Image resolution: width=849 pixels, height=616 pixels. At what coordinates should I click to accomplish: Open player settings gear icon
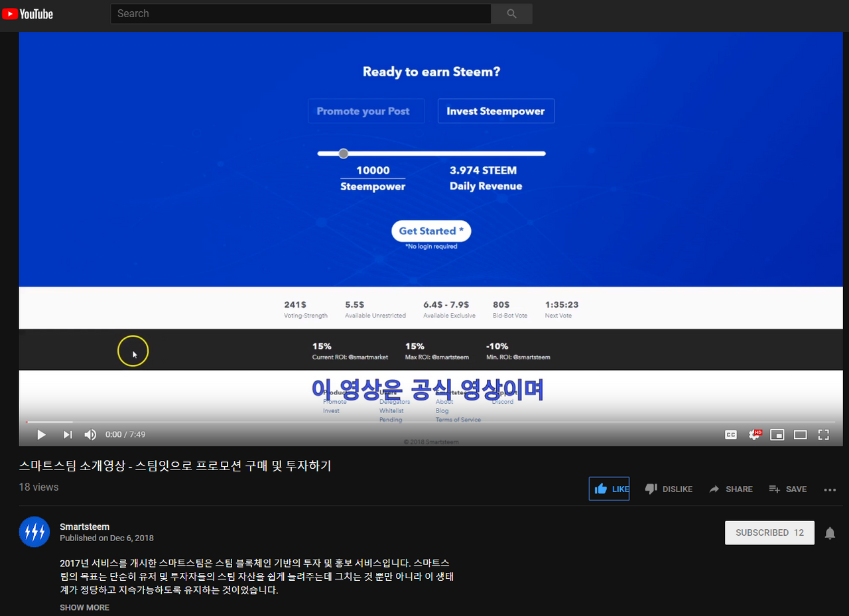coord(754,434)
